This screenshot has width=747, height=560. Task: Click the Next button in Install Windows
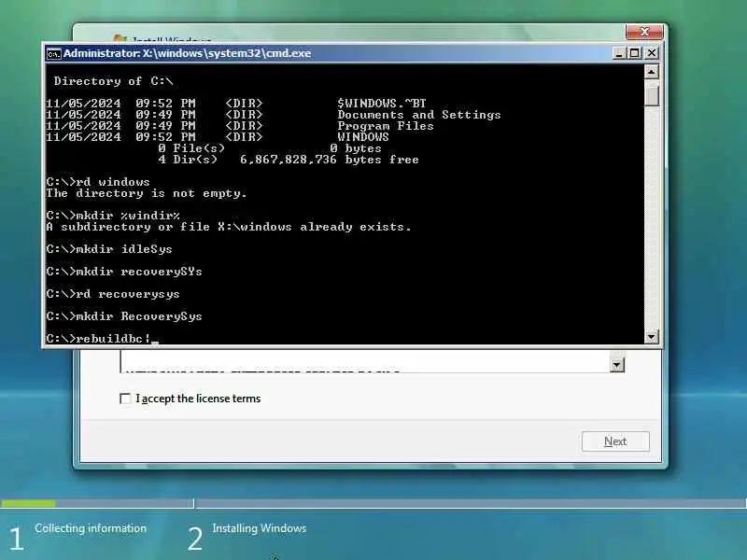point(615,441)
